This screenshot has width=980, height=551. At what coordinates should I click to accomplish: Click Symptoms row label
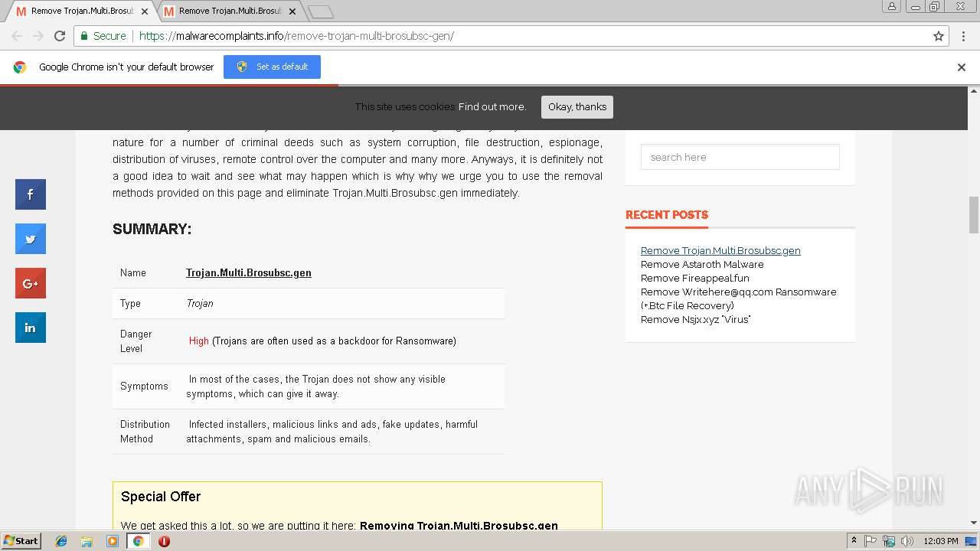tap(144, 386)
